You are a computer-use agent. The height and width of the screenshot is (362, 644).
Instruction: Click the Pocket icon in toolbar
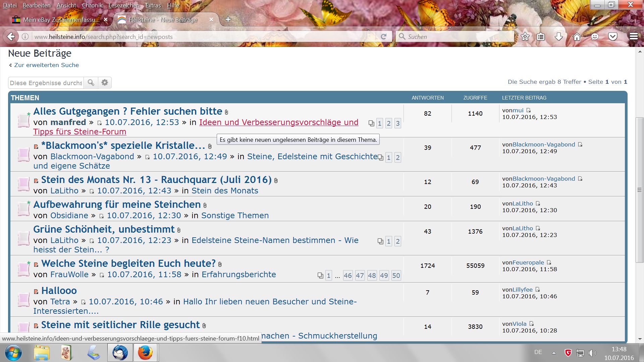pyautogui.click(x=613, y=37)
